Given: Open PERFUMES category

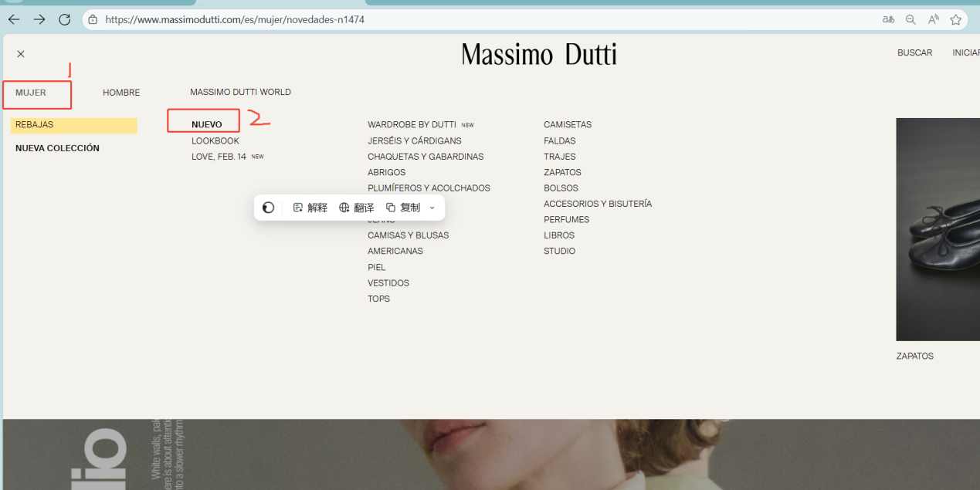Looking at the screenshot, I should (566, 220).
